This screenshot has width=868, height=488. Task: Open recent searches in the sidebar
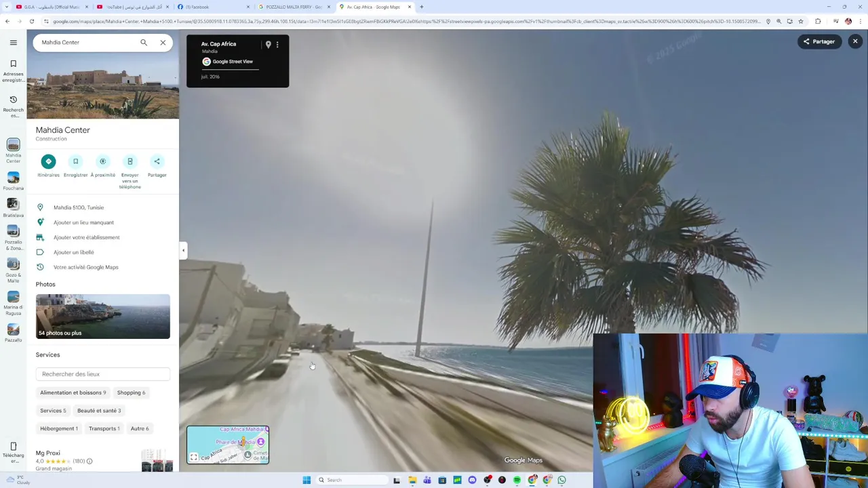pos(13,106)
